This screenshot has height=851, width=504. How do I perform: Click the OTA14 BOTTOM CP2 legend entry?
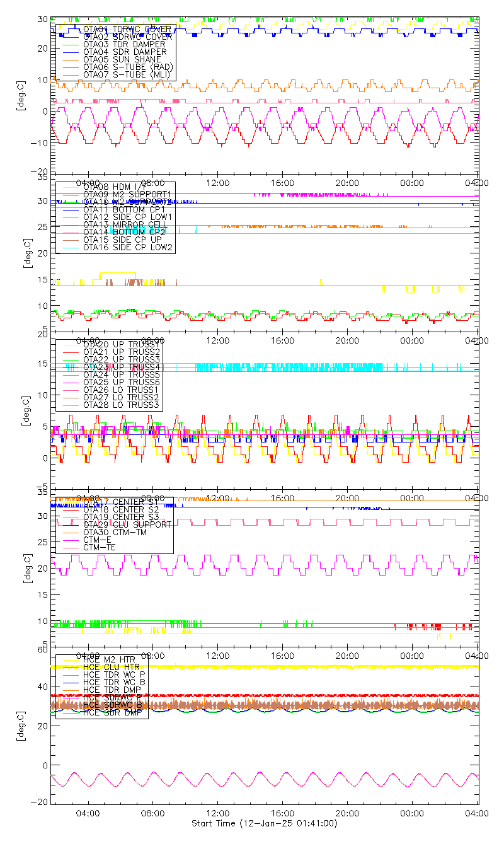(x=124, y=232)
